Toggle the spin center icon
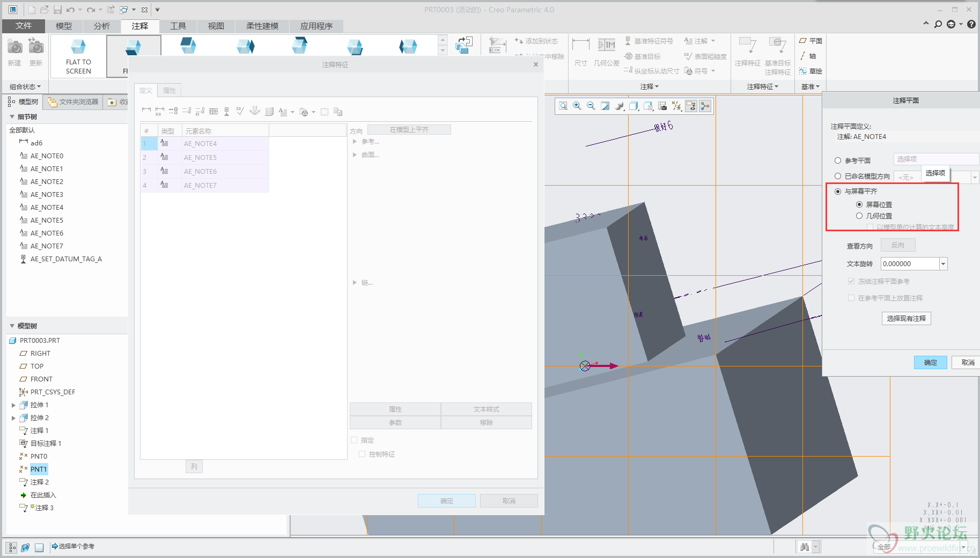 coord(705,106)
